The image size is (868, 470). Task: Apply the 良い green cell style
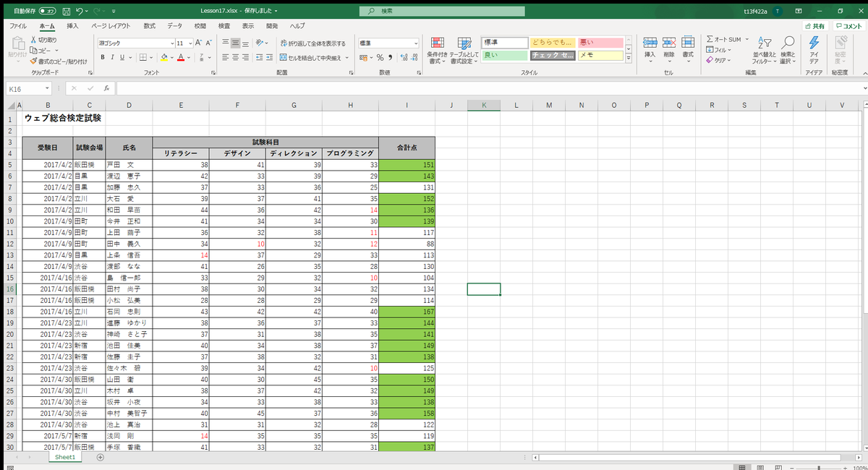coord(503,54)
